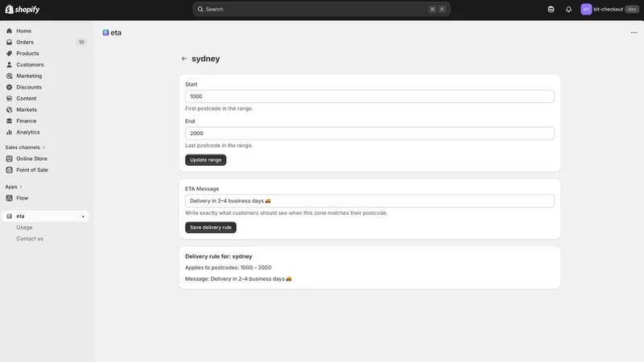
Task: Click the ETA Message field
Action: [x=369, y=200]
